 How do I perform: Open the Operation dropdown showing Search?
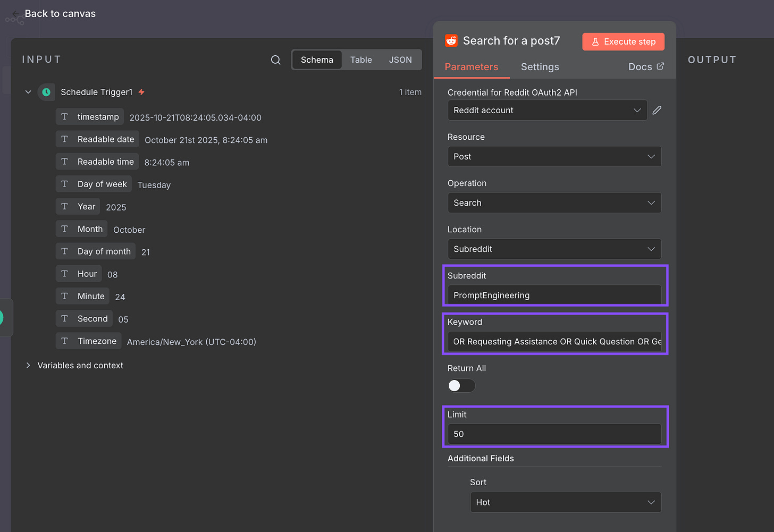(554, 202)
